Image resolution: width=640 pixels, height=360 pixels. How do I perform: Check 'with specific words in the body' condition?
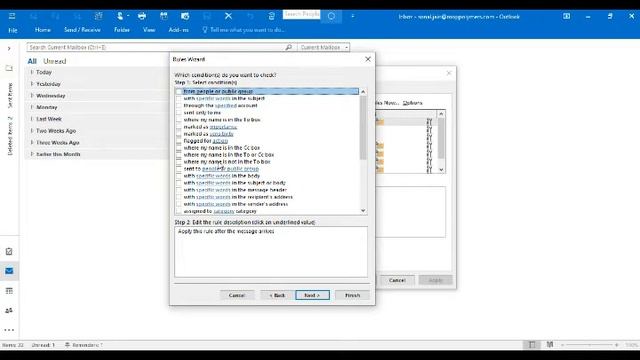pyautogui.click(x=178, y=176)
